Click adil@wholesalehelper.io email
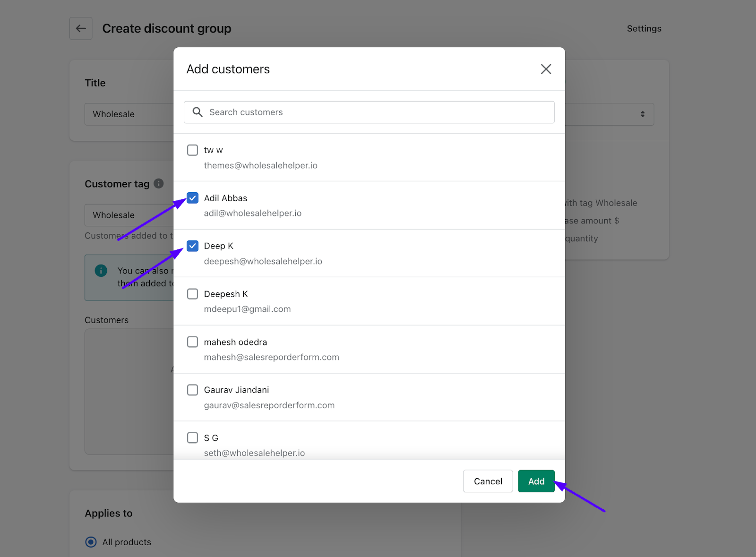 pyautogui.click(x=253, y=213)
